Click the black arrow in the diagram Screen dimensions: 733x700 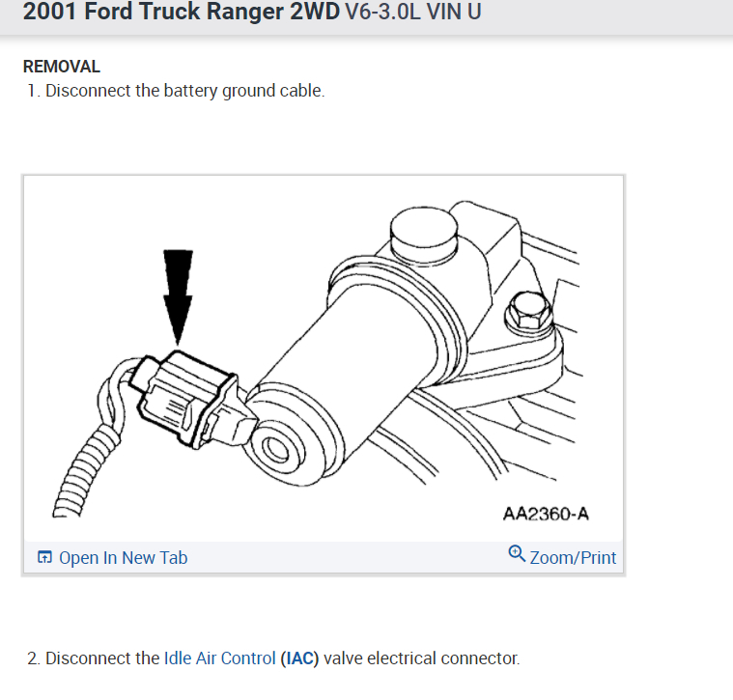click(178, 296)
